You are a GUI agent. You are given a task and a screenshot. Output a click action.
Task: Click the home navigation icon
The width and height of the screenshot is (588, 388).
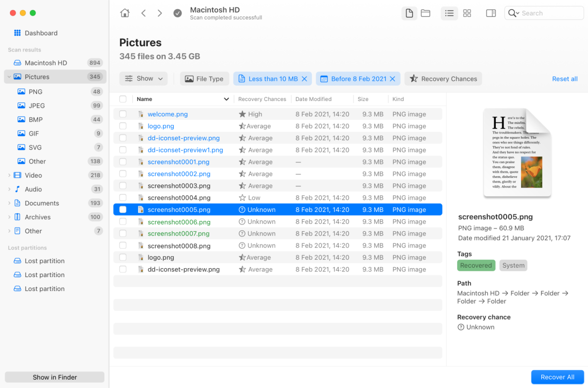tap(125, 13)
